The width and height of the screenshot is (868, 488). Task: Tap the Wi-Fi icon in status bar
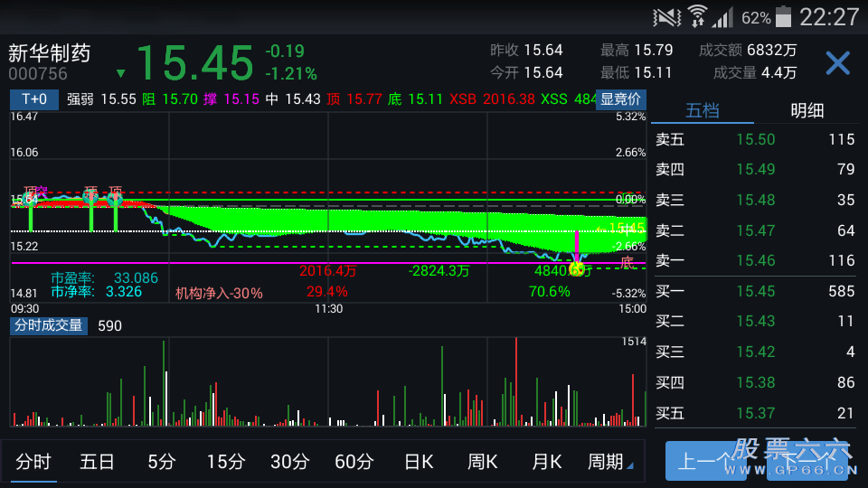point(697,16)
